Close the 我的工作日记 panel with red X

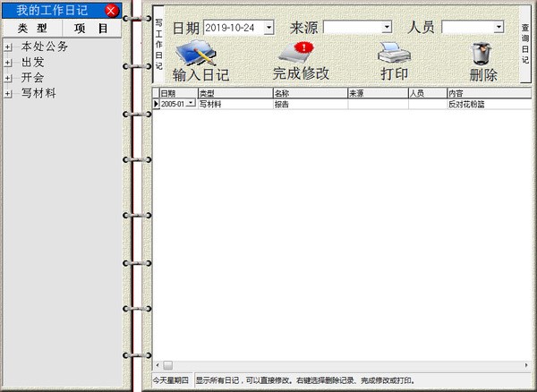coord(111,11)
